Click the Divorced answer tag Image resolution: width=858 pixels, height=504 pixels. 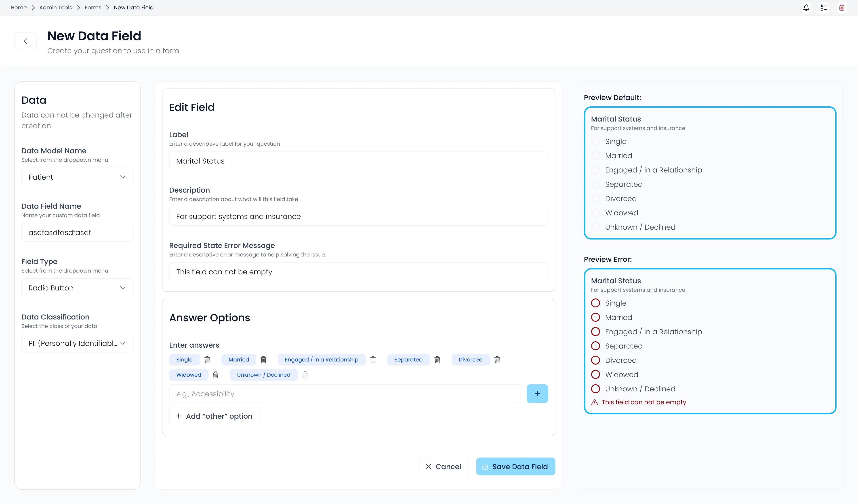tap(470, 360)
